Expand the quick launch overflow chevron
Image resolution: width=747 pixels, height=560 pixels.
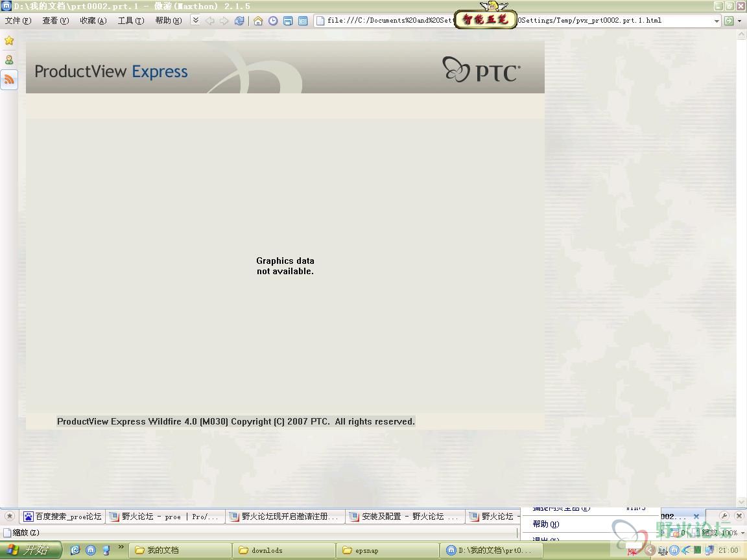[x=121, y=547]
